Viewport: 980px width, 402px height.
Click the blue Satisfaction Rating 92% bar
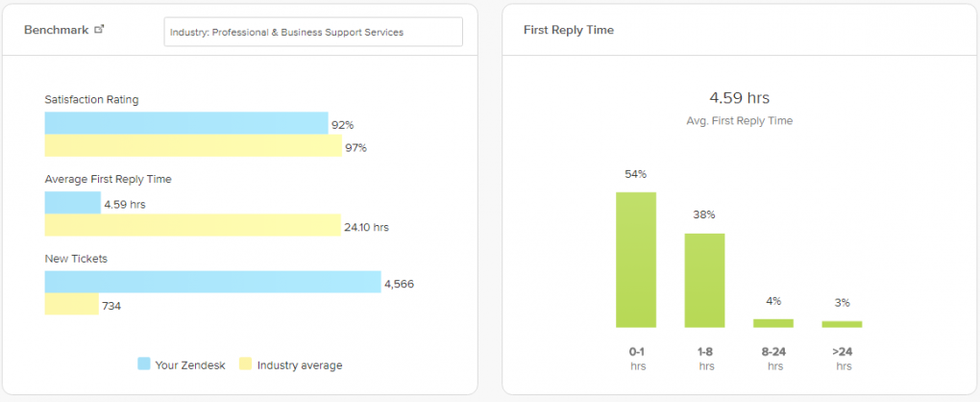[x=185, y=123]
